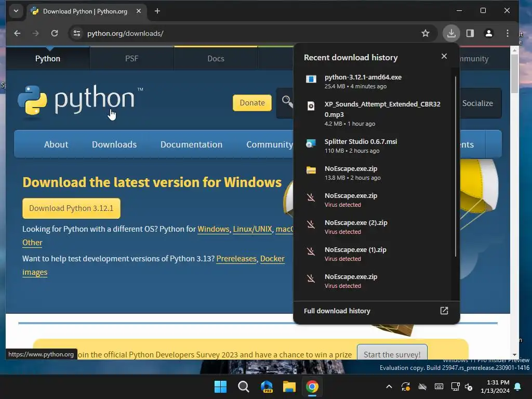532x399 pixels.
Task: Reload the python.org page
Action: click(x=54, y=33)
